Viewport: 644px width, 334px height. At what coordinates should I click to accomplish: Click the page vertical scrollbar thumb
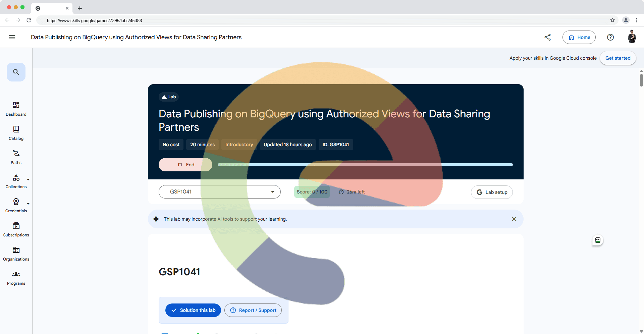coord(641,80)
